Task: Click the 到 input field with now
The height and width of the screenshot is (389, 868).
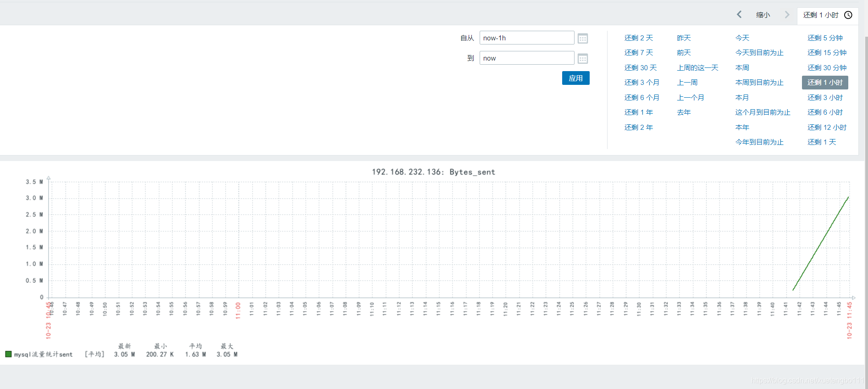Action: [527, 58]
